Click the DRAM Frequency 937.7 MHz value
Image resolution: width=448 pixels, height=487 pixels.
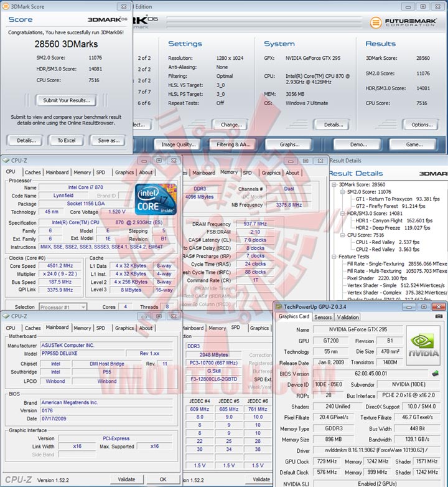pyautogui.click(x=255, y=224)
